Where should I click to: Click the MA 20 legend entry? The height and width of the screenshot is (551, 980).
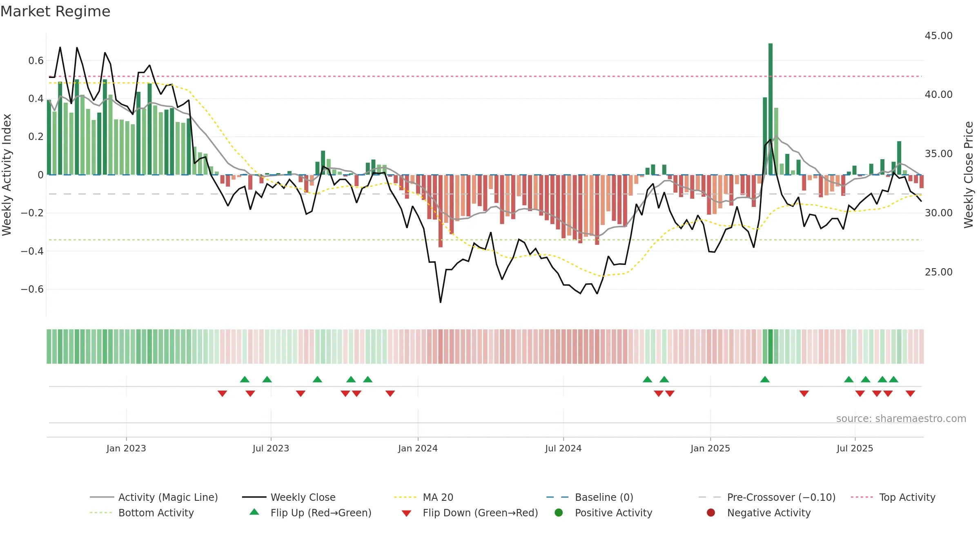(424, 497)
